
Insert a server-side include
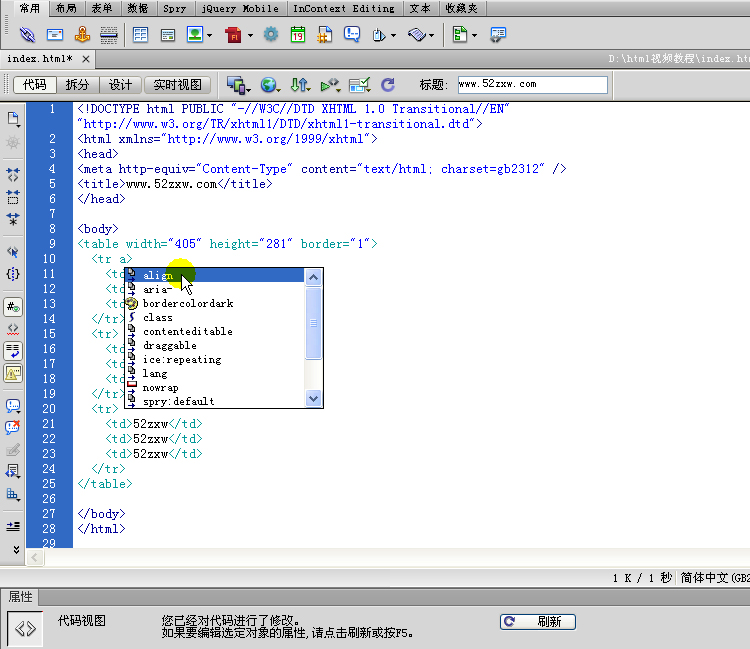[x=325, y=35]
